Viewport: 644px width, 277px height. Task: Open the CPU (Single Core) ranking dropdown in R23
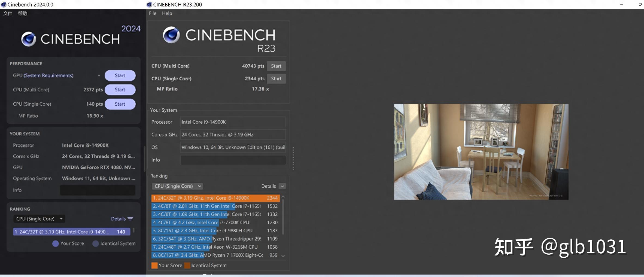coord(177,186)
